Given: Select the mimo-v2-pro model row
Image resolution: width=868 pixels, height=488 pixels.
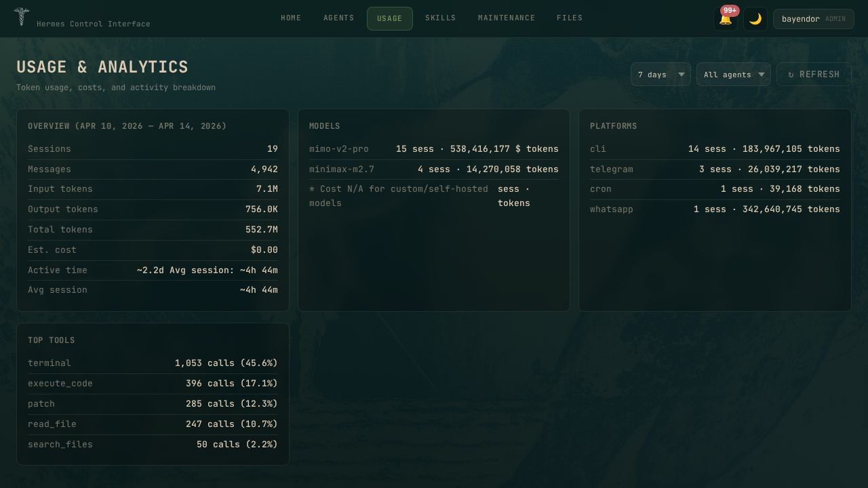Looking at the screenshot, I should click(x=433, y=149).
